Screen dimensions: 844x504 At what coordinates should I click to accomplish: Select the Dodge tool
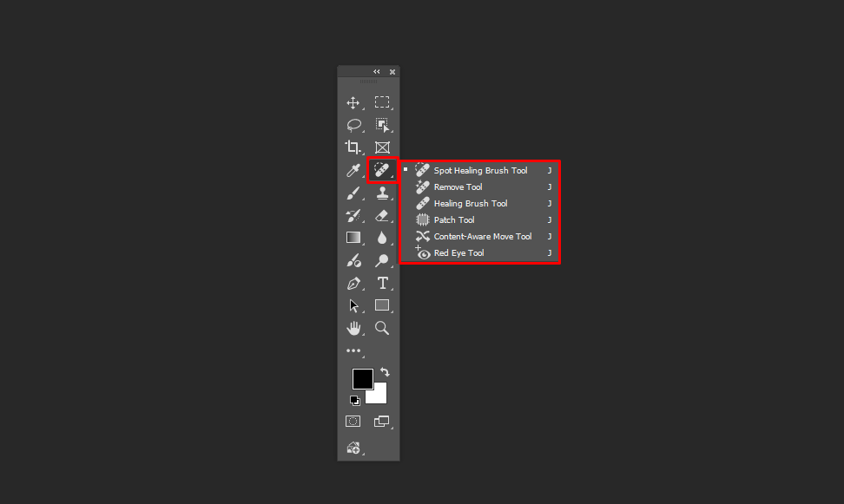[x=382, y=261]
